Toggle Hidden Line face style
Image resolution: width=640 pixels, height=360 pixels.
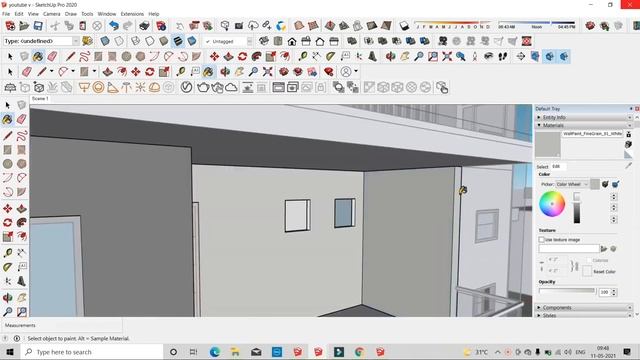[x=149, y=41]
